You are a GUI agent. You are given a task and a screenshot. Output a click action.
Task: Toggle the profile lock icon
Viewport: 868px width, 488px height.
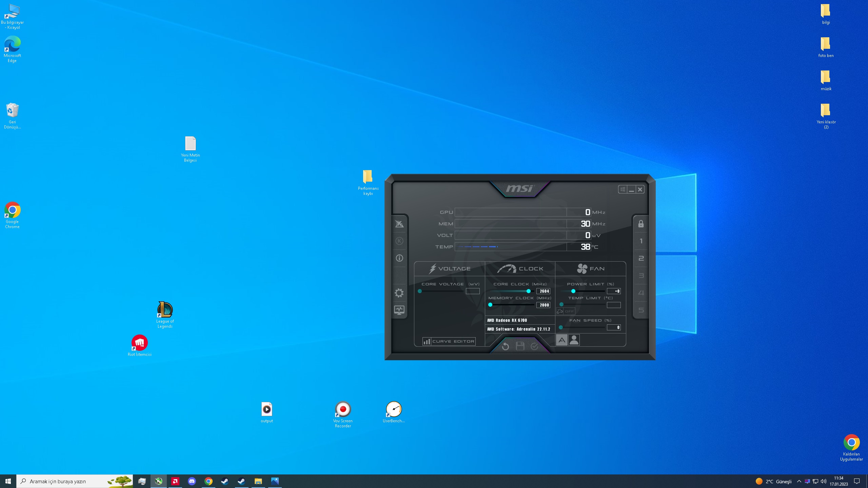coord(641,224)
